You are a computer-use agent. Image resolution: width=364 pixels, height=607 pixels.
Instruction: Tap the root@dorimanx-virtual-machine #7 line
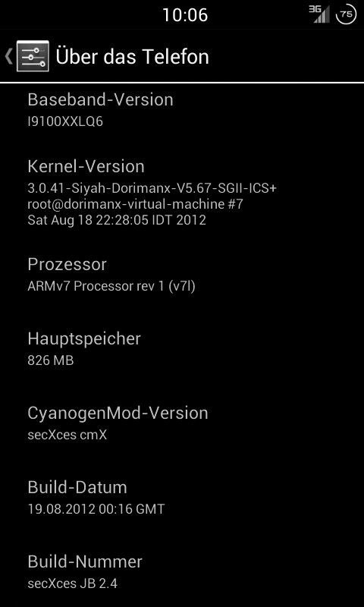coord(135,204)
